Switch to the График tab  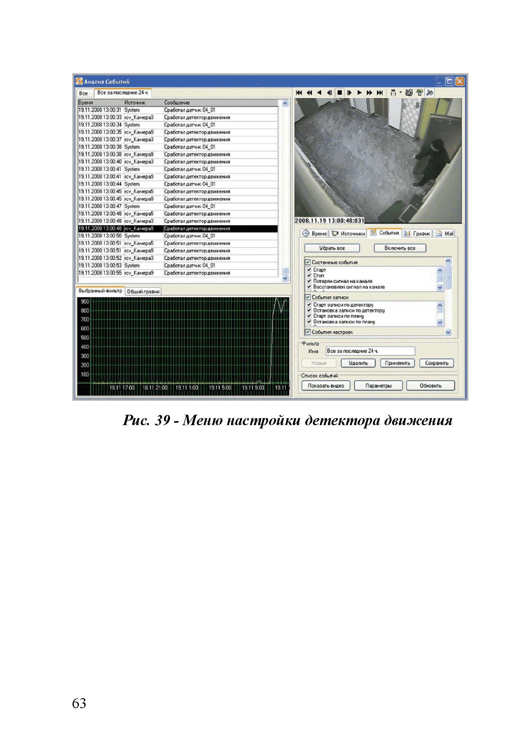(x=417, y=233)
